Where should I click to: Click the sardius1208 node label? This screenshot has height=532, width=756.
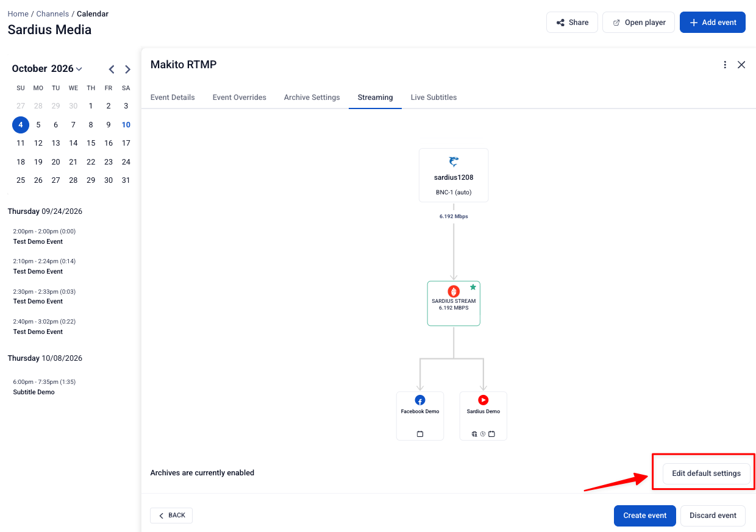454,178
